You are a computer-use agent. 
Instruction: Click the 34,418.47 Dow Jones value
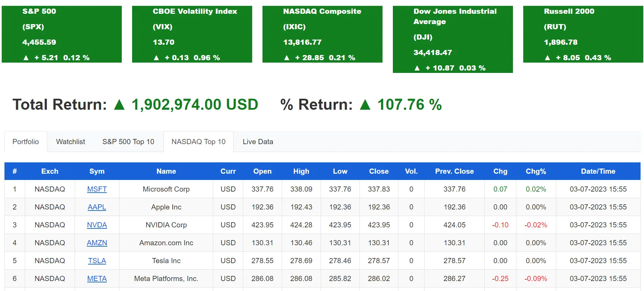pos(433,53)
